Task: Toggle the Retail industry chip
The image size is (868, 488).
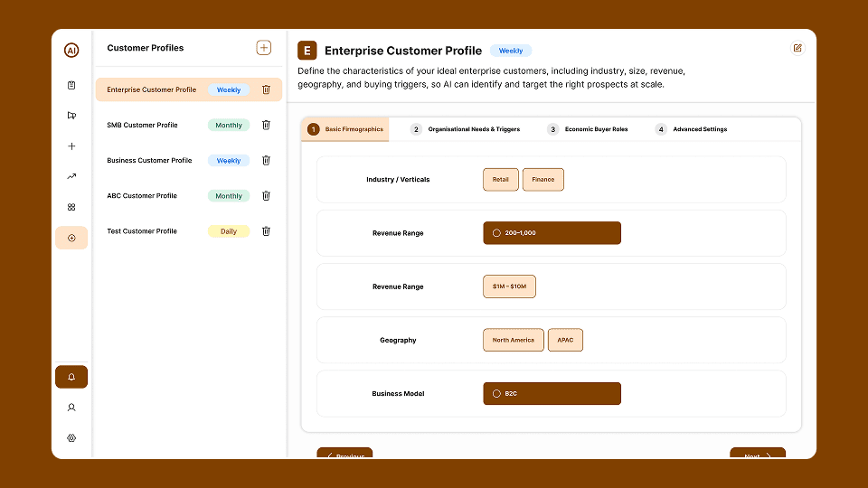Action: pyautogui.click(x=500, y=180)
